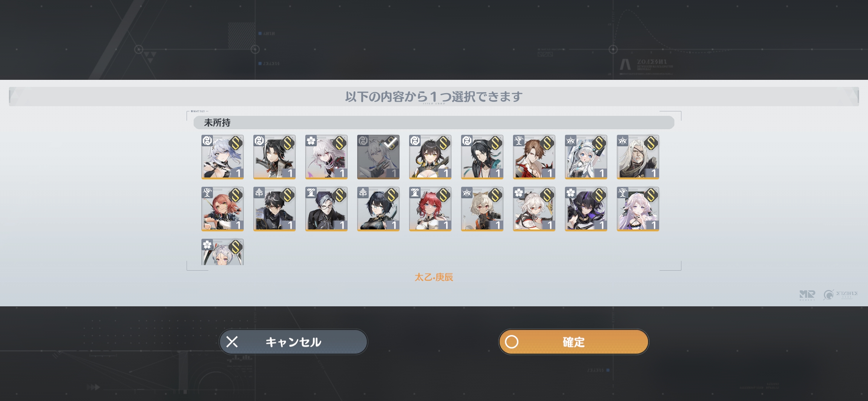Pick the lavender-haired girl at row end

tap(638, 209)
